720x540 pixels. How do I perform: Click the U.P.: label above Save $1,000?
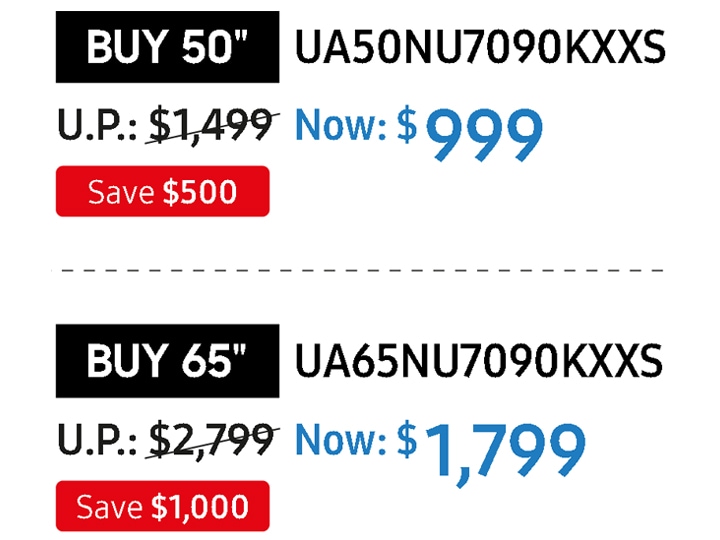click(97, 439)
